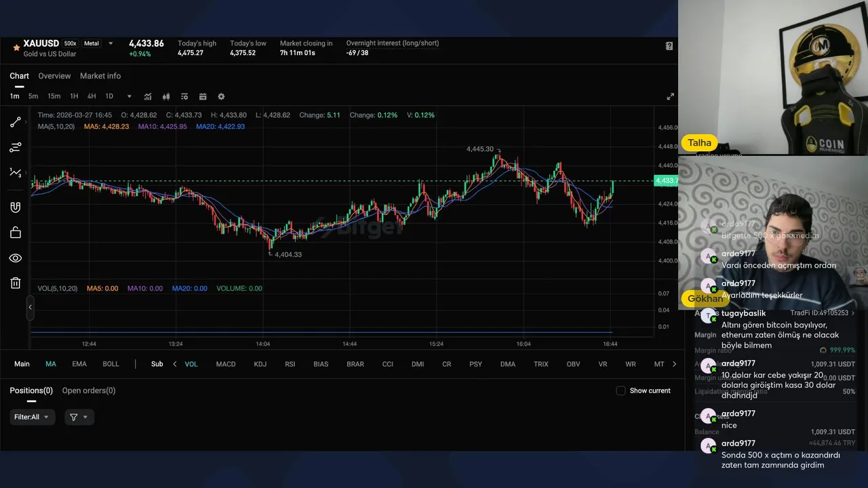Select the wave pattern drawing tool

pos(16,172)
